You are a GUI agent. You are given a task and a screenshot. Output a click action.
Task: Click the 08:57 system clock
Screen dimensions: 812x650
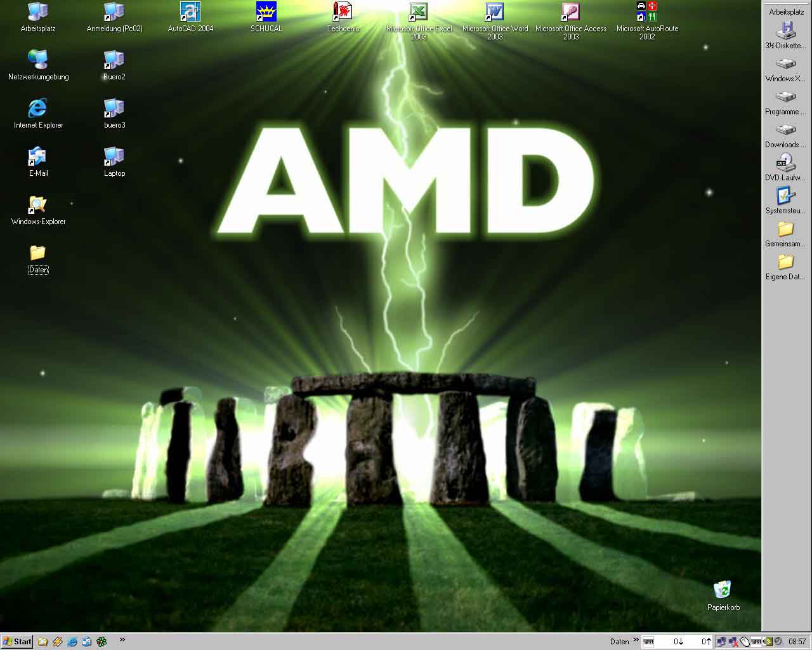(x=797, y=642)
